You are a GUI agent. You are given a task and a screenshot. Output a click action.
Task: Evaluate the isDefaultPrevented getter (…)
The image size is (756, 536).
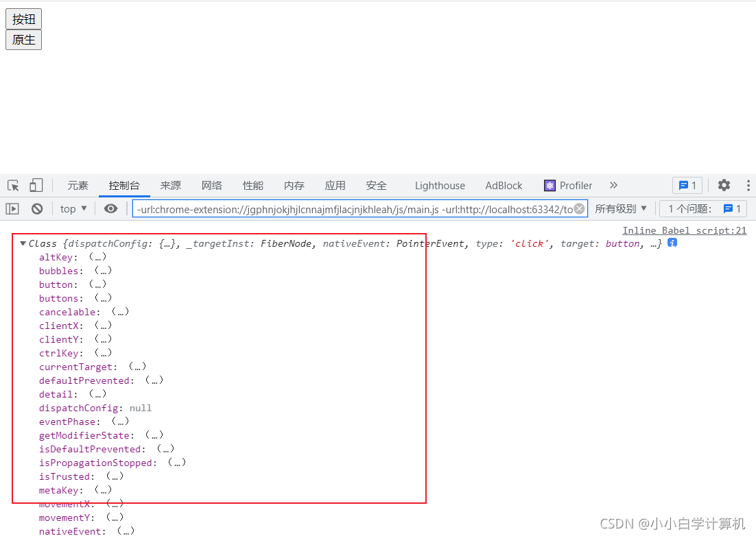point(165,450)
